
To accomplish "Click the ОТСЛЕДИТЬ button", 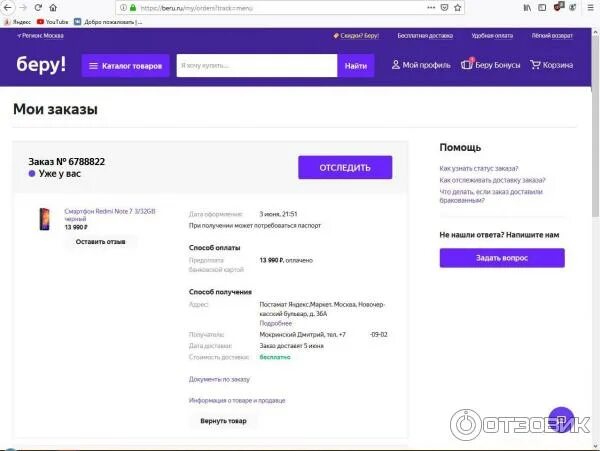I will [345, 167].
